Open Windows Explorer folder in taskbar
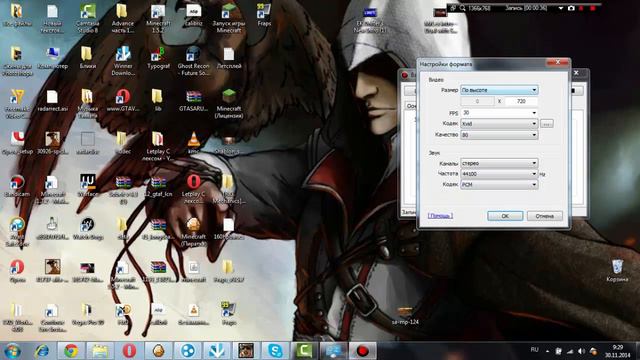This screenshot has height=360, width=640. (100, 351)
